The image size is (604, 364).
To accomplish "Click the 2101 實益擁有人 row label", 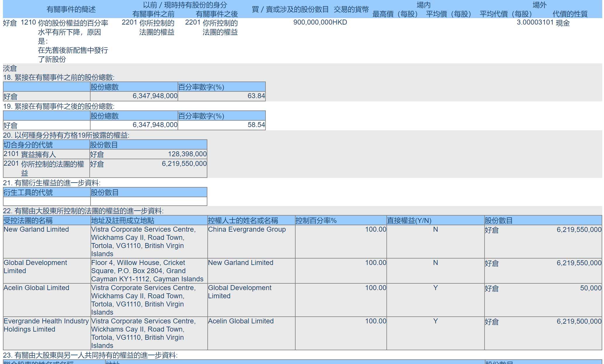I will coord(30,154).
